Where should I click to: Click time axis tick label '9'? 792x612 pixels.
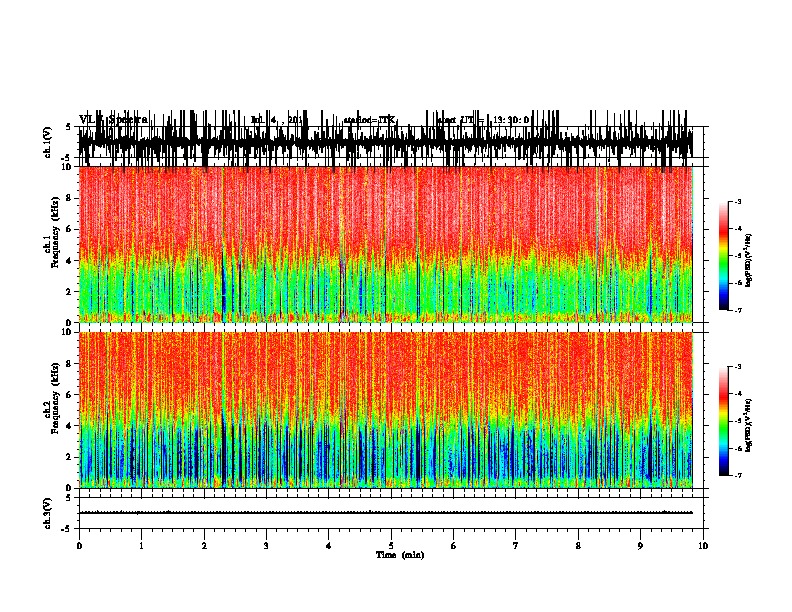coord(640,546)
